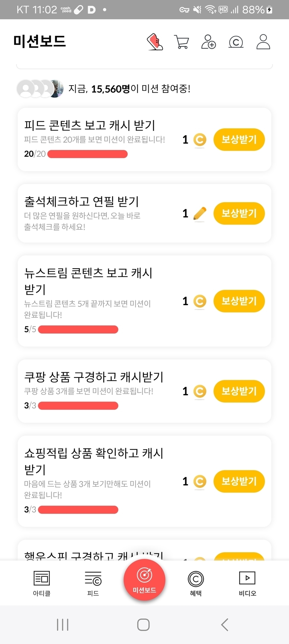Tap the pencil reward icon for 출석체크
The width and height of the screenshot is (289, 644).
tap(200, 213)
